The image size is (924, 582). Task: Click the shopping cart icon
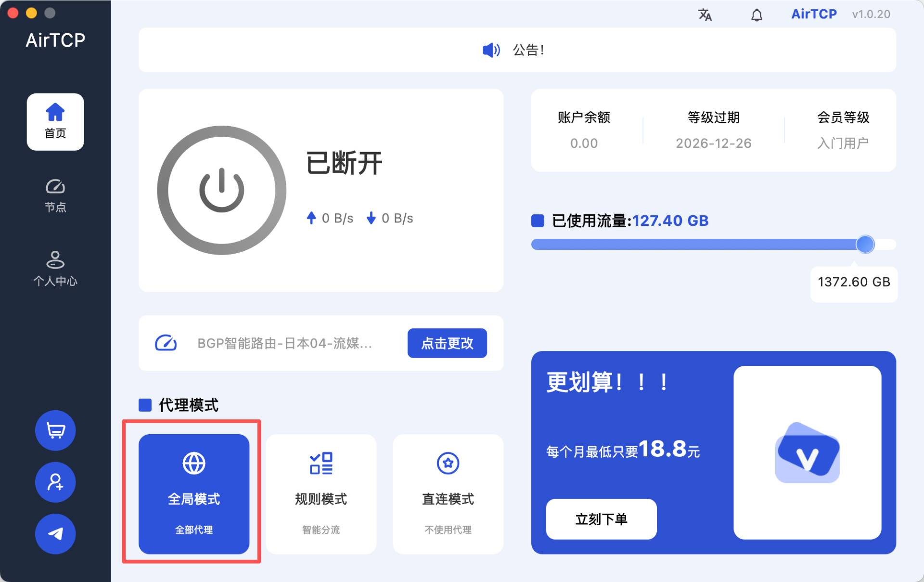[55, 430]
